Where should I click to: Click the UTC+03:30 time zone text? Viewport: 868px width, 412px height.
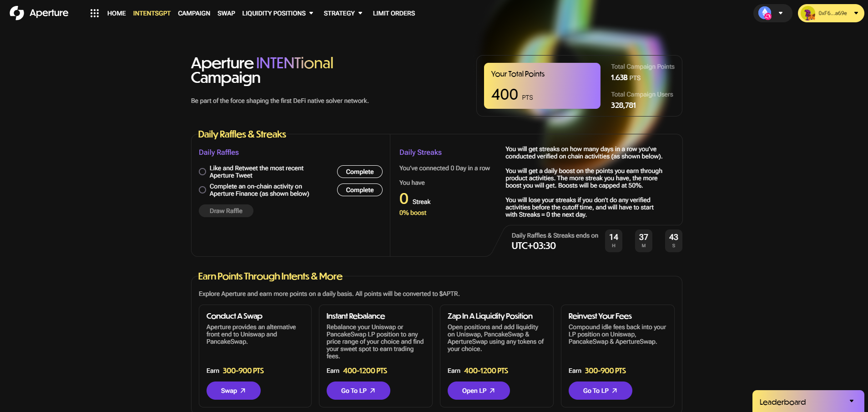pos(534,246)
